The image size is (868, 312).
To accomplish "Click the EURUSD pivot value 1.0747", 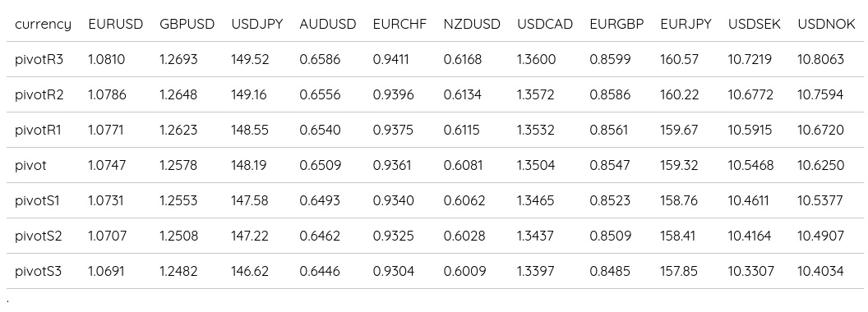I will pos(107,165).
